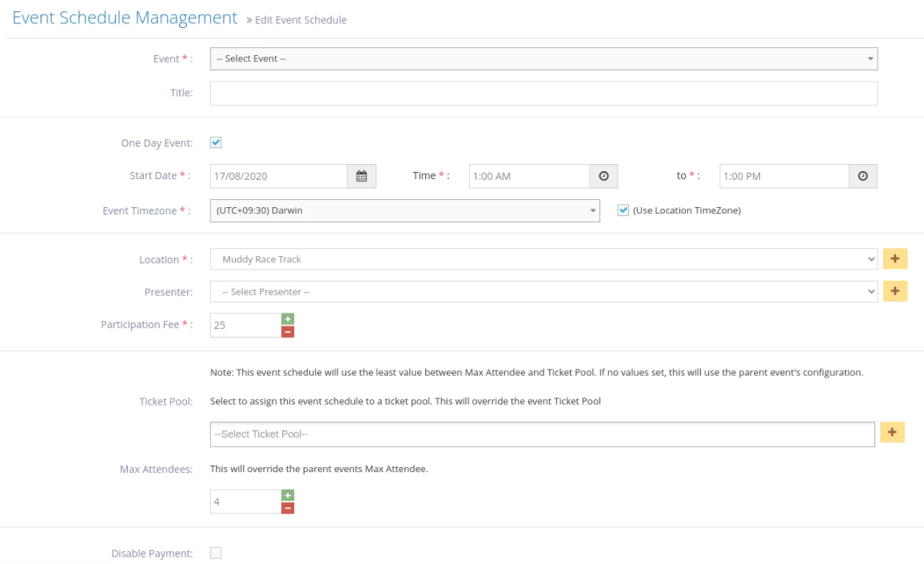
Task: Open the Start Date calendar picker
Action: [361, 176]
